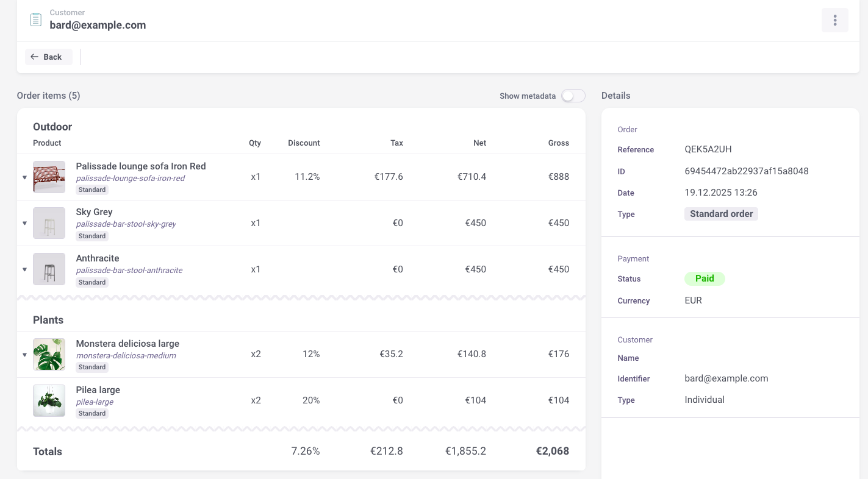
Task: Click the order reference QEK5A2UH
Action: [709, 149]
